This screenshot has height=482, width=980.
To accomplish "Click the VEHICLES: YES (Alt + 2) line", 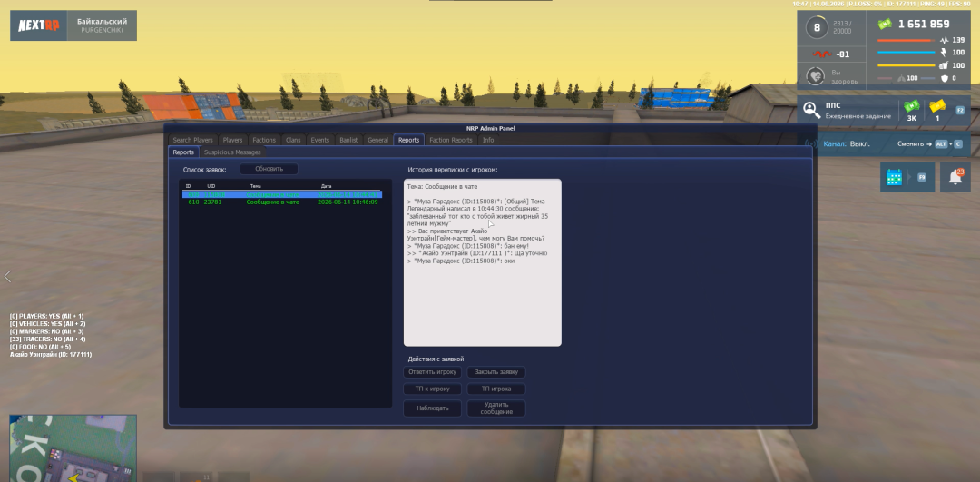I will (x=47, y=324).
